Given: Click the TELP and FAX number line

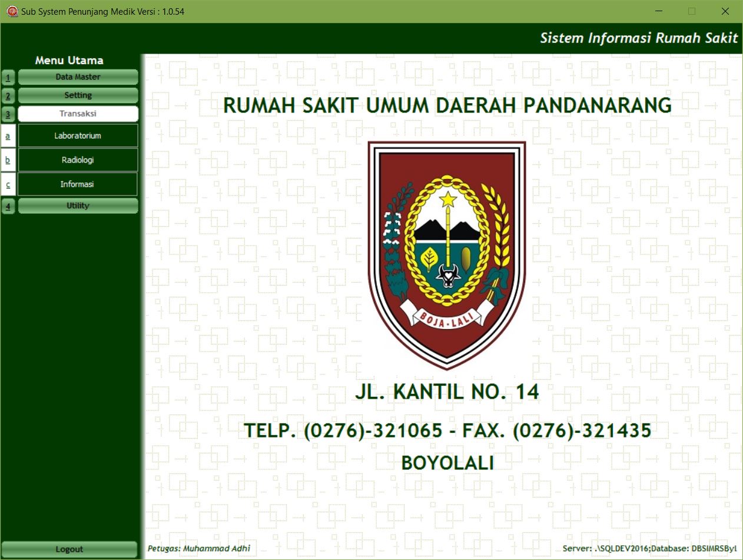Looking at the screenshot, I should pos(448,430).
